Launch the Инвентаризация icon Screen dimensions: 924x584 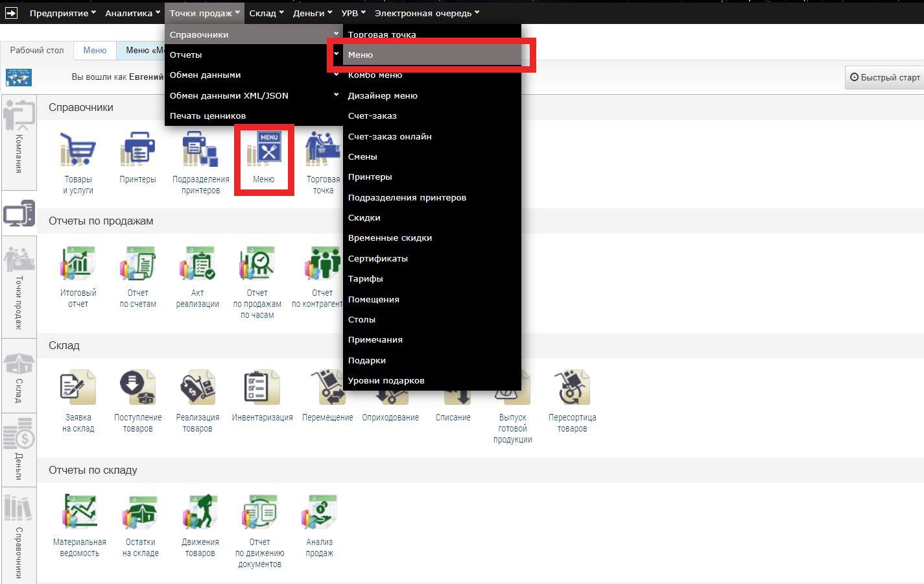tap(262, 389)
